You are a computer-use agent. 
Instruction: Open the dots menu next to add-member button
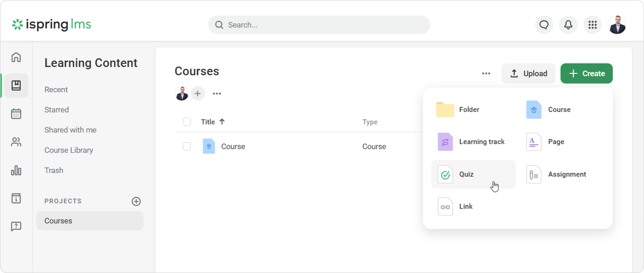[217, 94]
